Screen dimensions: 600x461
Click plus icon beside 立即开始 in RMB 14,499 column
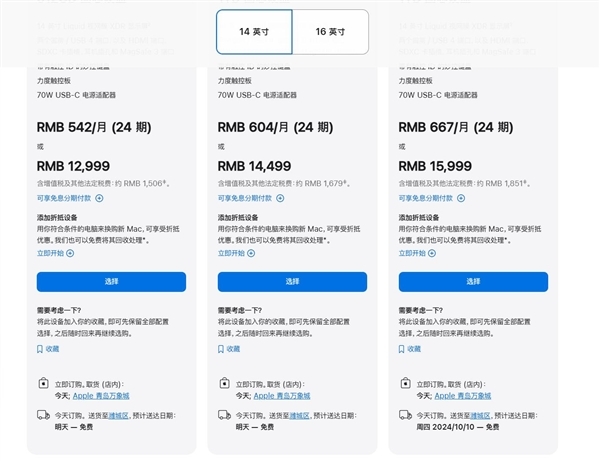click(251, 253)
